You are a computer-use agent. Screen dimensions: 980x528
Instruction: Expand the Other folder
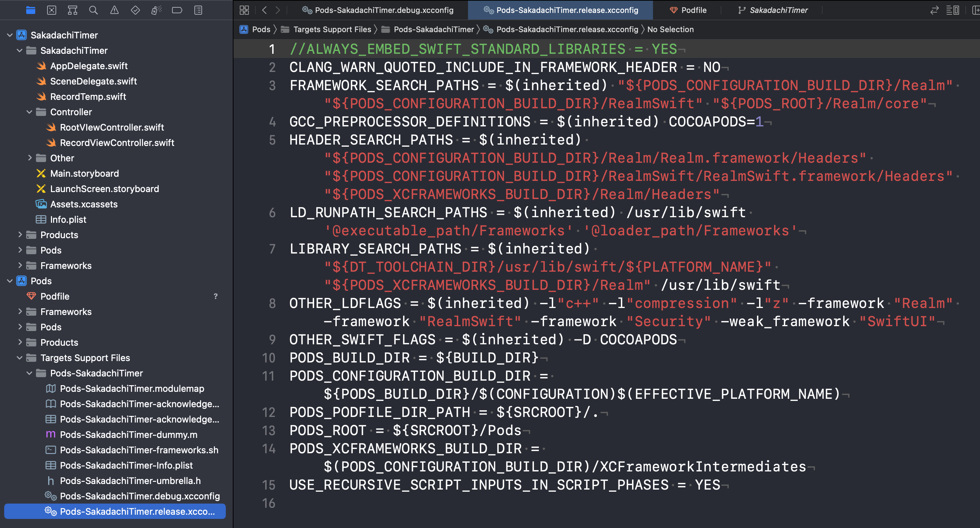[30, 158]
